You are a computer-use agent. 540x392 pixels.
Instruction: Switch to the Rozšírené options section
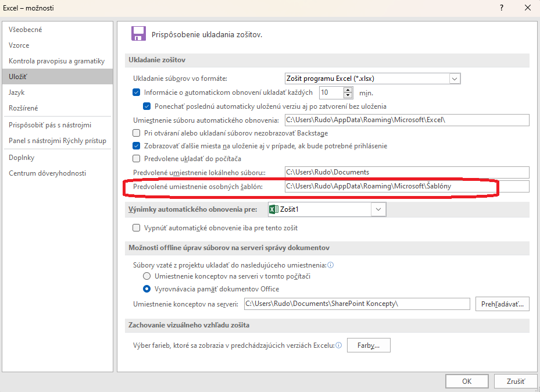coord(24,108)
